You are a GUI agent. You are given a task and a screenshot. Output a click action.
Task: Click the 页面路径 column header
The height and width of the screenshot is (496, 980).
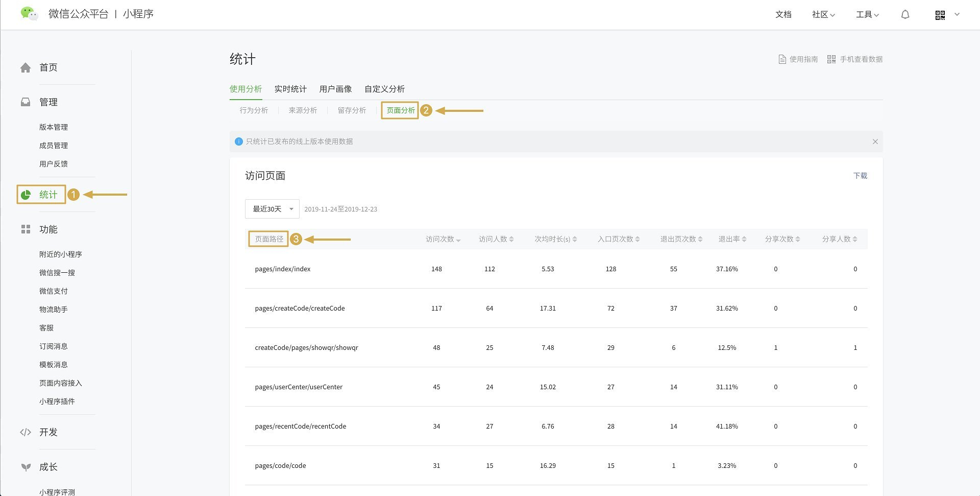point(269,239)
